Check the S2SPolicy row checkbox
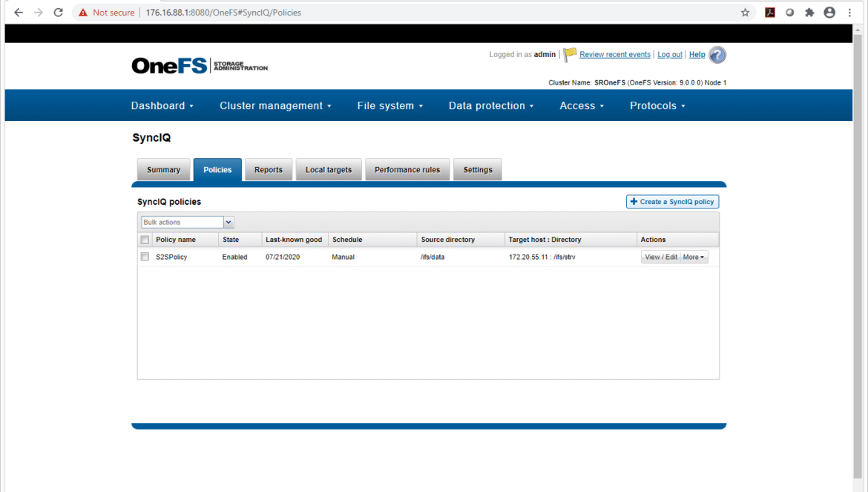This screenshot has width=868, height=492. pos(145,257)
